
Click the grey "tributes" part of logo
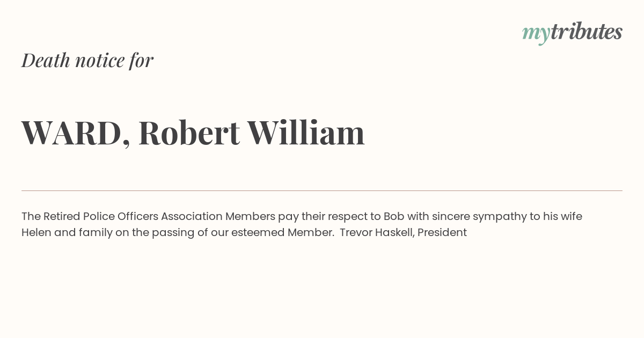tap(586, 32)
